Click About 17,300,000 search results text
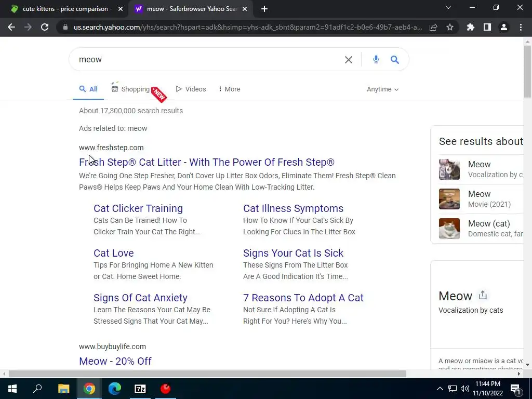This screenshot has height=399, width=532. click(x=131, y=111)
